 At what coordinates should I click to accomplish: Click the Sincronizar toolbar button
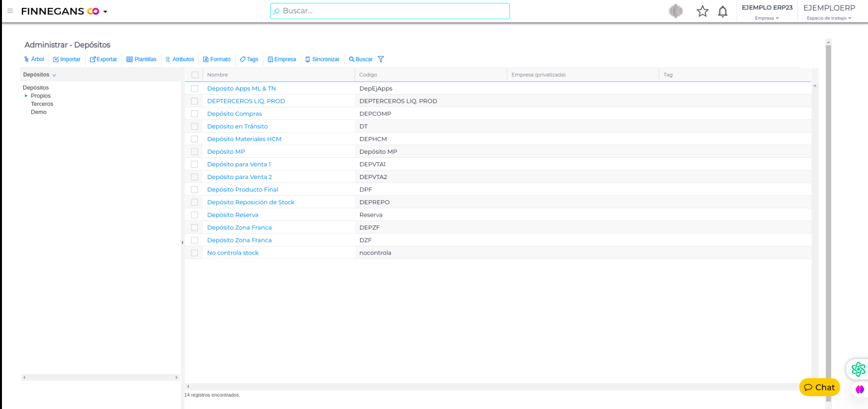[322, 59]
